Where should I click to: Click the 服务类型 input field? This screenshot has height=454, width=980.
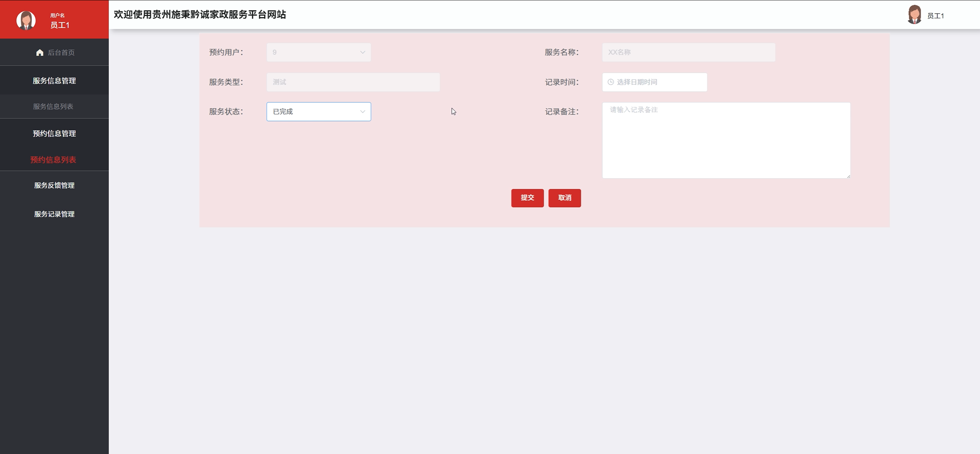pos(353,82)
